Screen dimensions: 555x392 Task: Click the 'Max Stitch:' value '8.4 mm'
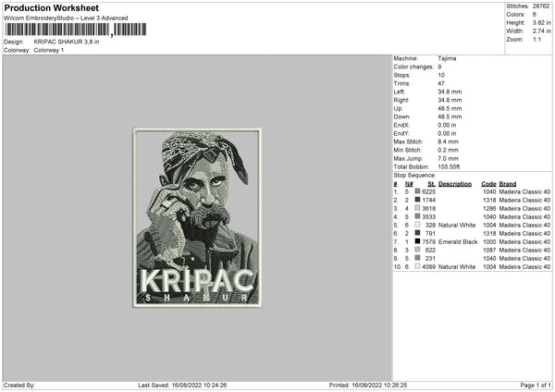(x=448, y=141)
